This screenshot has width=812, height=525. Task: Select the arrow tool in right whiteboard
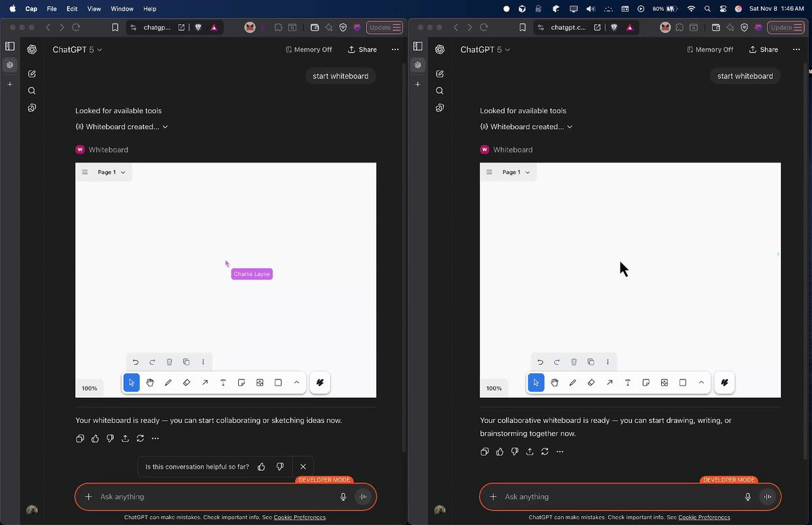(x=609, y=382)
